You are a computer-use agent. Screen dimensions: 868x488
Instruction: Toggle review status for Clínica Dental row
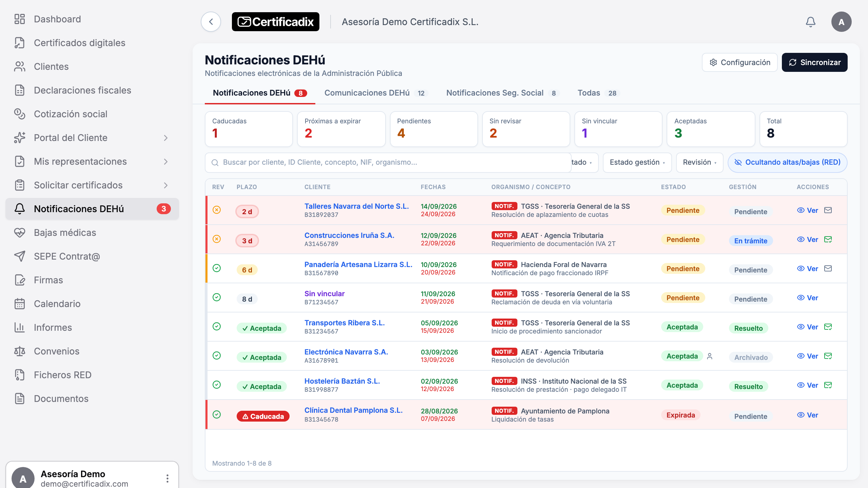click(x=217, y=414)
